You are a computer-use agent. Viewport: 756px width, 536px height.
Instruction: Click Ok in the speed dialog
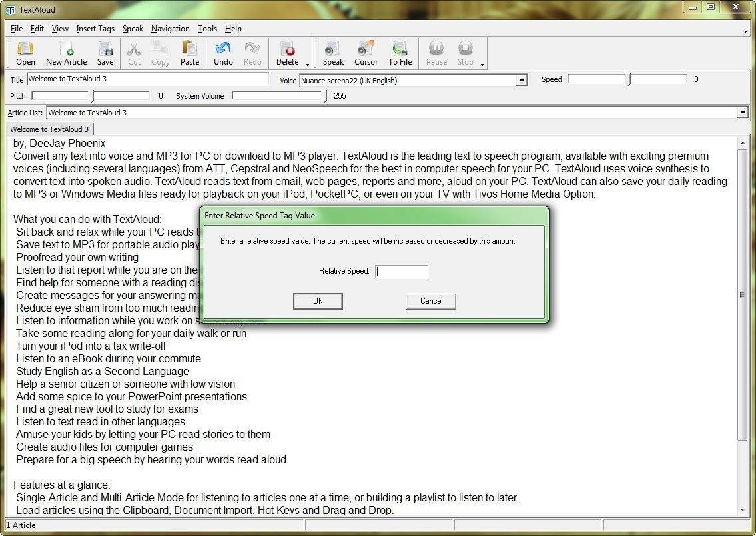point(318,301)
